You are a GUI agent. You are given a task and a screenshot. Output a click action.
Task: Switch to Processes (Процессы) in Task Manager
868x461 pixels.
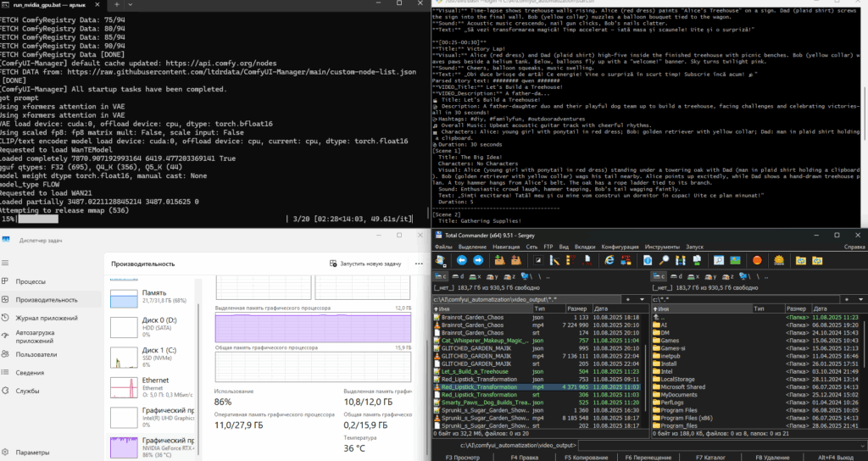31,280
